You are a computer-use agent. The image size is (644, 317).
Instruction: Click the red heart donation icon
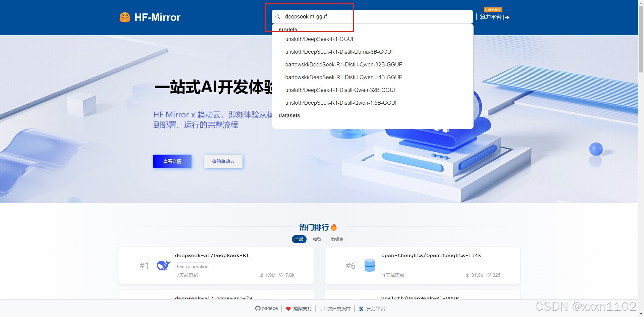[288, 309]
